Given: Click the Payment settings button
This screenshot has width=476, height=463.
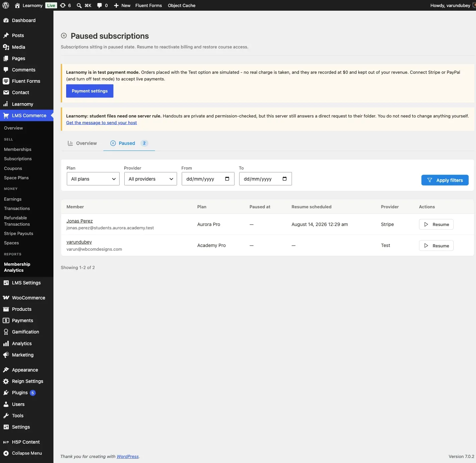Looking at the screenshot, I should pos(90,91).
